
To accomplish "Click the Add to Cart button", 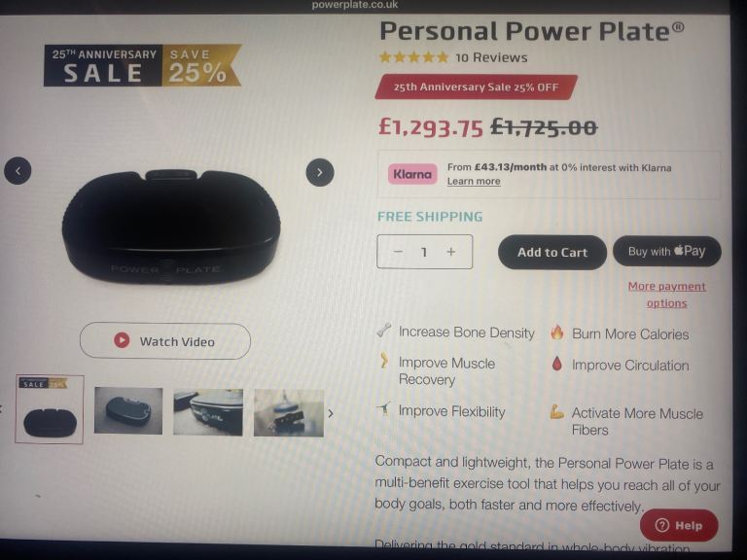I will tap(552, 253).
